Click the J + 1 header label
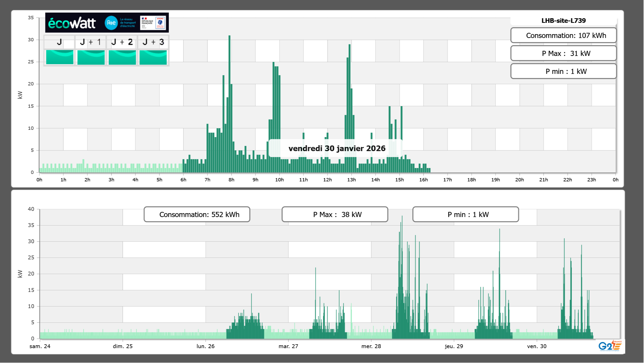The height and width of the screenshot is (363, 644). (90, 42)
